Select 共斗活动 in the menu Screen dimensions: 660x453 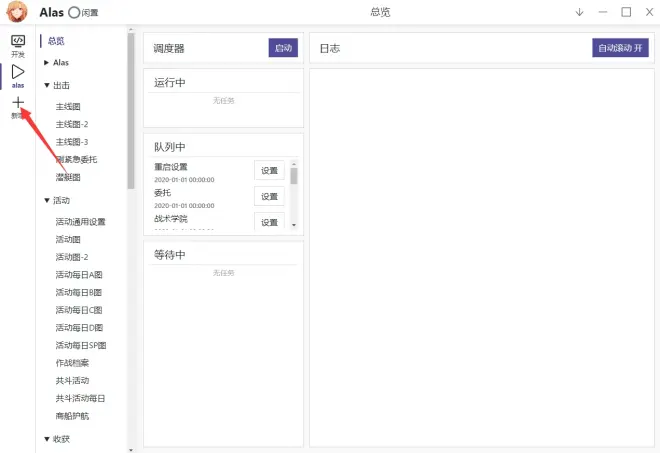click(72, 381)
